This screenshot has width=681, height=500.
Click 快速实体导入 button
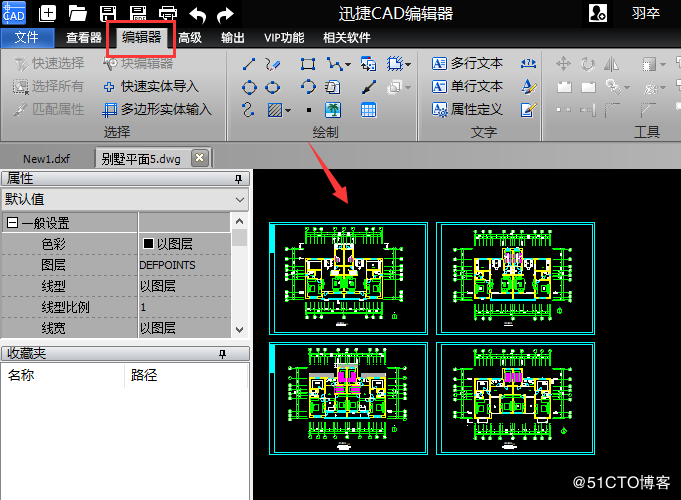pyautogui.click(x=151, y=86)
